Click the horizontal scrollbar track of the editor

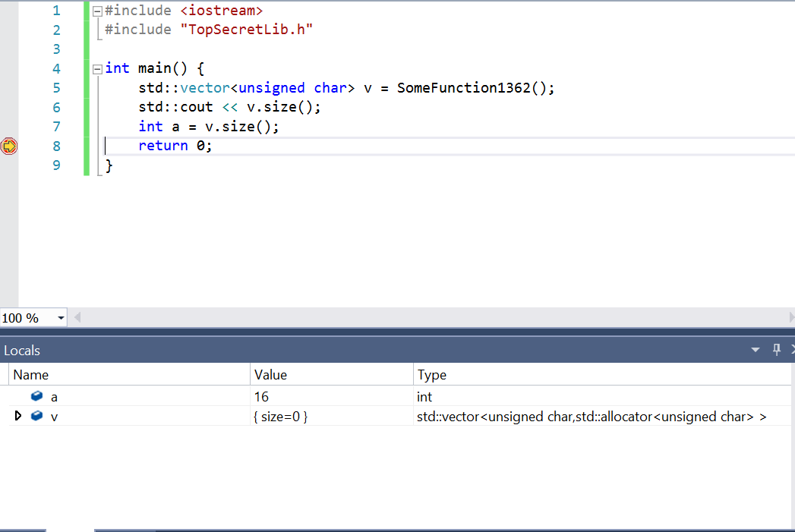tap(434, 318)
